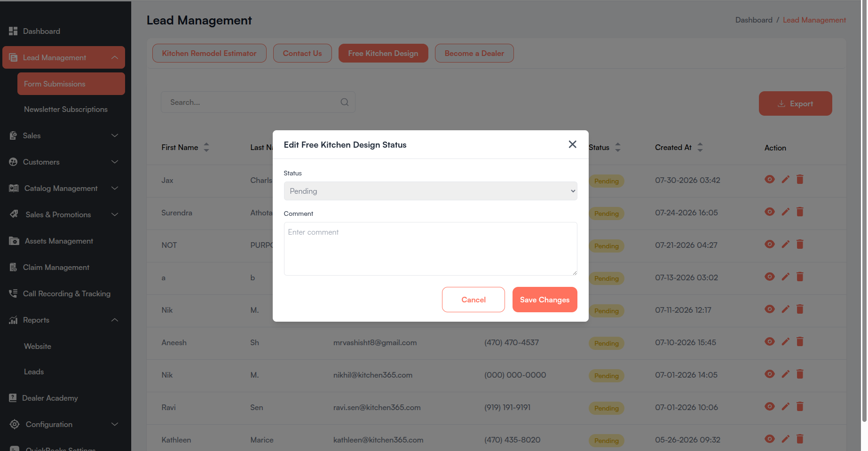Viewport: 868px width, 451px height.
Task: Edit the Kathleen Marice lead
Action: pos(785,439)
